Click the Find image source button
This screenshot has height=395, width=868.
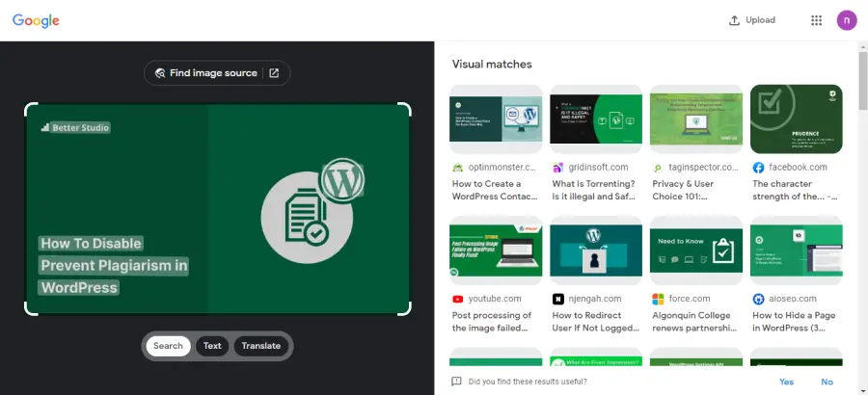point(217,73)
